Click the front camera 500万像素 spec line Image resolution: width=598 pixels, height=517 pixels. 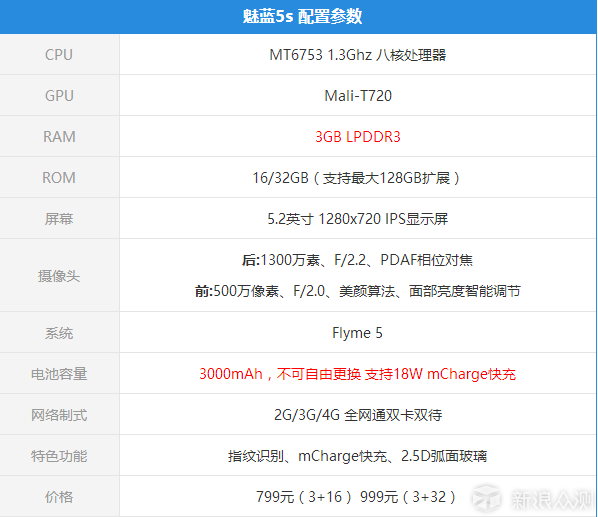point(357,291)
